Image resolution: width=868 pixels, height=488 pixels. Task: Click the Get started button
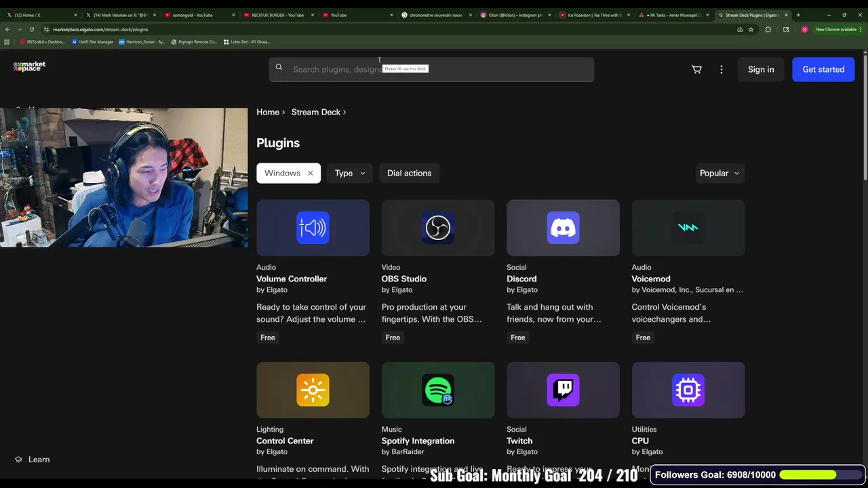click(823, 69)
